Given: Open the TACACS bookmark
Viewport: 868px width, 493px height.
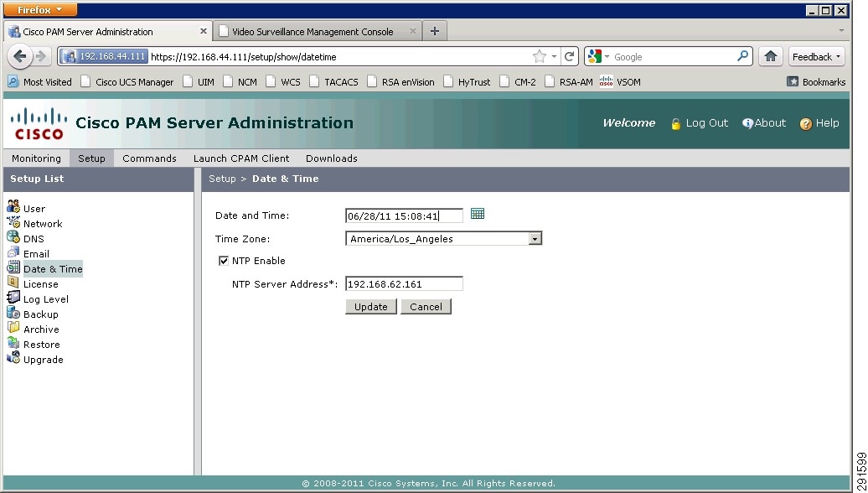Looking at the screenshot, I should pos(333,82).
